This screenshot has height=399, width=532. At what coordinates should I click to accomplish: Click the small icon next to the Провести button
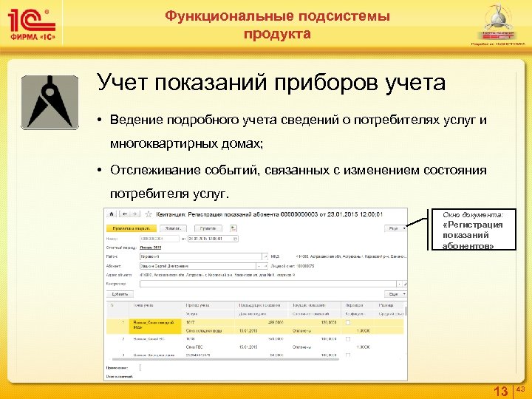[x=233, y=228]
